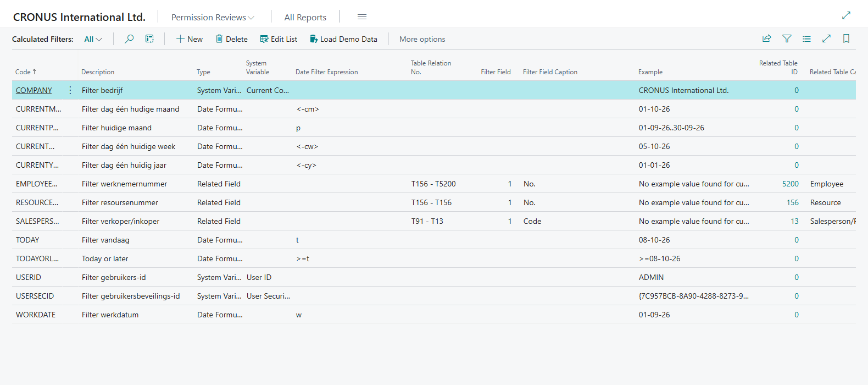Click the '<-cw>' date expression cell
The width and height of the screenshot is (868, 385).
(307, 146)
